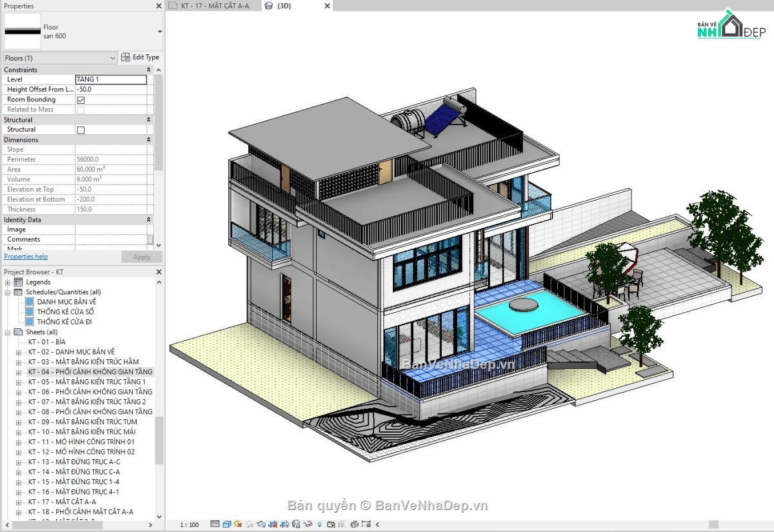
Task: Toggle Sun Path in view control bar
Action: [238, 524]
